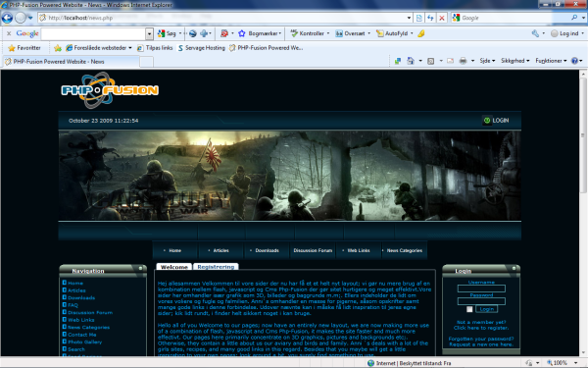
Task: Collapse the Navigation panel toggle
Action: pos(140,268)
